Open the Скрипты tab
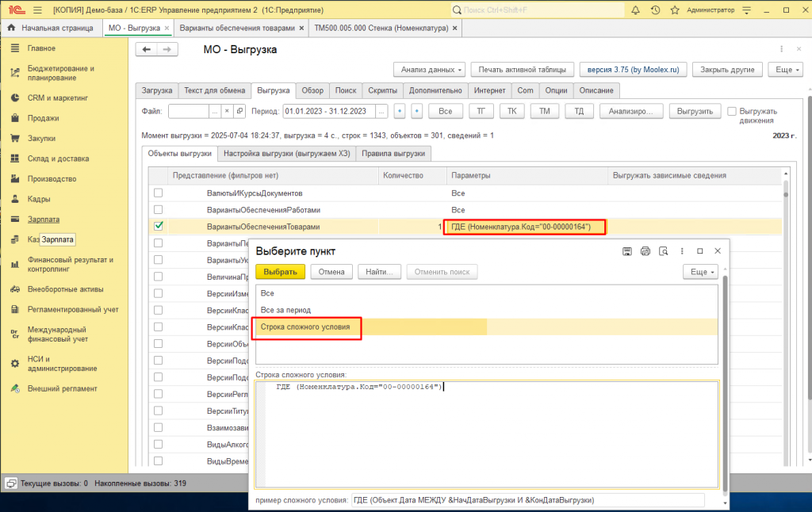Screen dimensions: 812x512 click(x=383, y=90)
